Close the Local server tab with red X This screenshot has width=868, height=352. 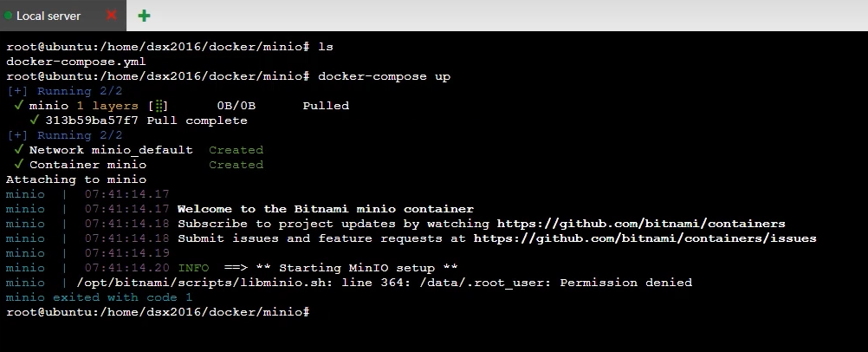(111, 16)
